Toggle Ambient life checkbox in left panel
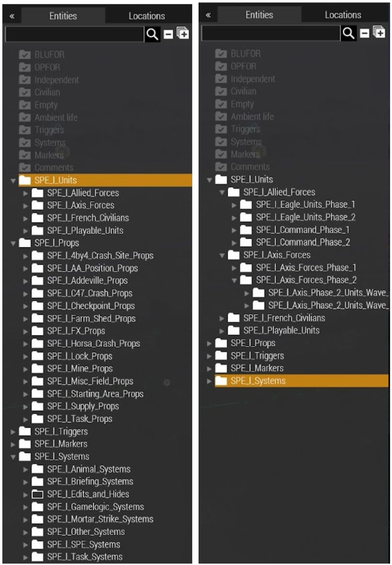This screenshot has height=565, width=392. point(25,118)
